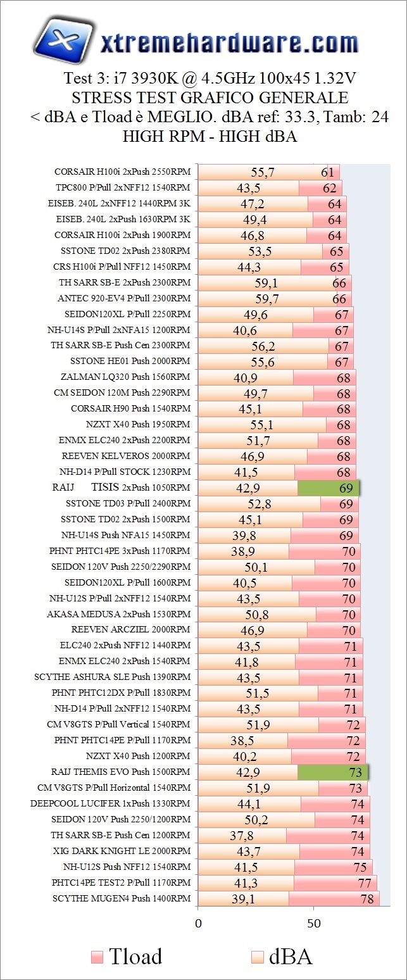Select the AKASA MEDUSA 2xPush 1530RPM label

coord(118,614)
